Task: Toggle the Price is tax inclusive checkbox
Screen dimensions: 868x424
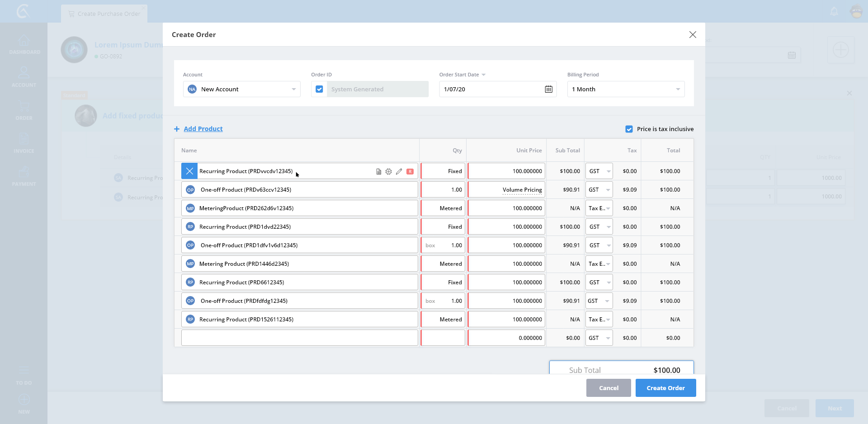Action: [x=629, y=129]
